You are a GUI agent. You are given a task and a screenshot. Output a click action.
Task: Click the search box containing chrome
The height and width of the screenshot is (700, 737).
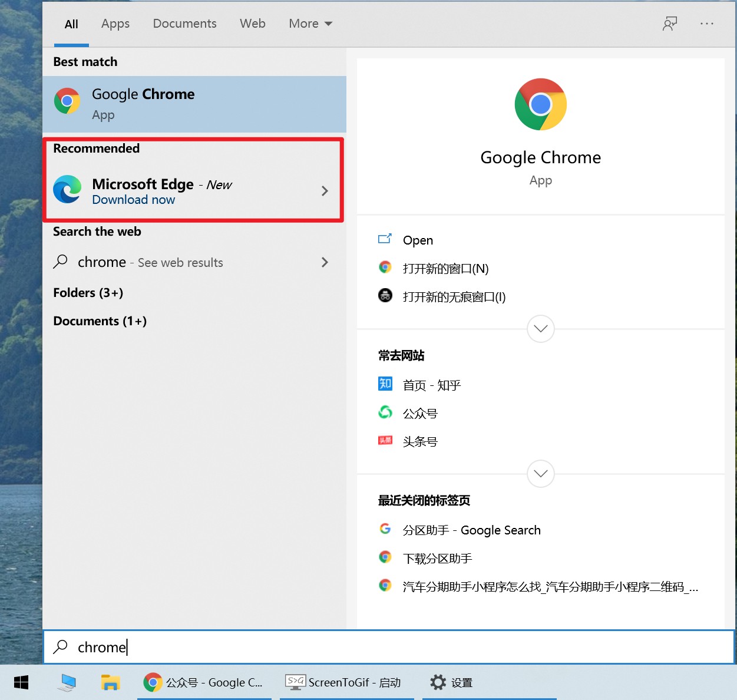pos(389,647)
